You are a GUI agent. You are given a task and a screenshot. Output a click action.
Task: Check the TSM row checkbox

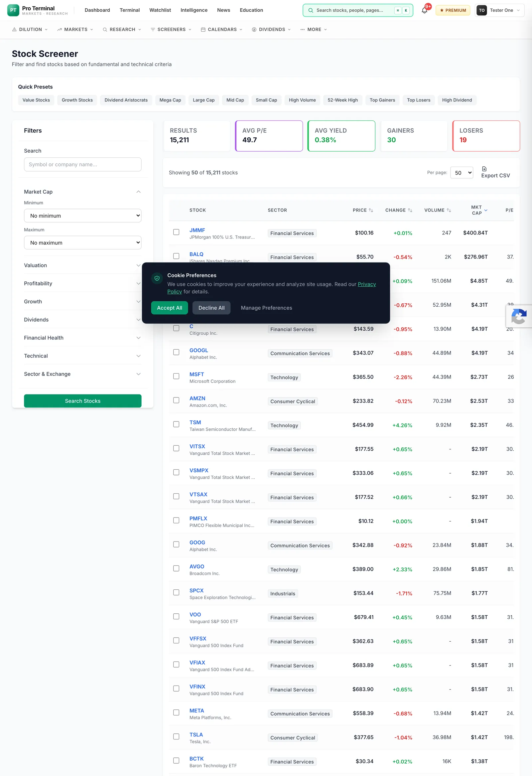[176, 424]
